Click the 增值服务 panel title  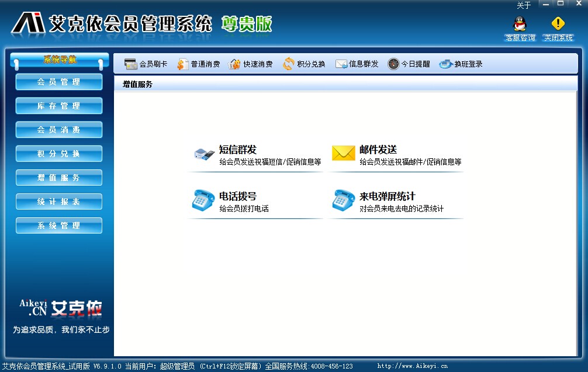click(x=137, y=84)
